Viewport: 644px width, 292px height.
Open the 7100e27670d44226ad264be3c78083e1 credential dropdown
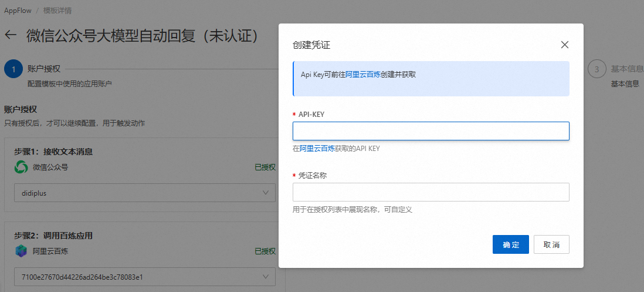[x=144, y=277]
